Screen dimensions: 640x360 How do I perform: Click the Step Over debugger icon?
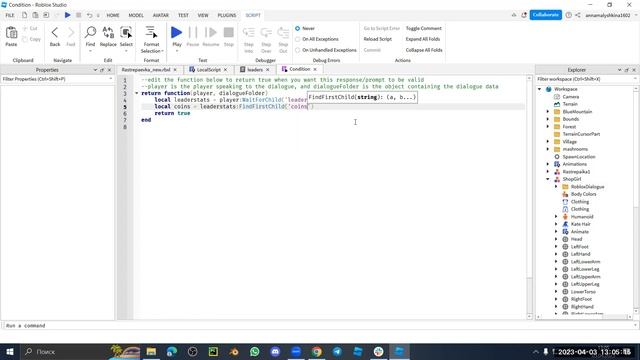[x=266, y=33]
